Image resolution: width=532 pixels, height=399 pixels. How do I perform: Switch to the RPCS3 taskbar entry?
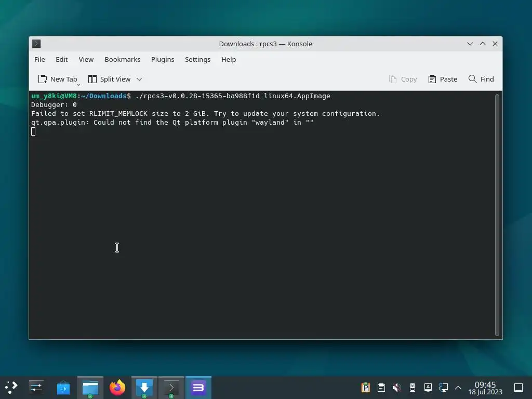point(198,388)
